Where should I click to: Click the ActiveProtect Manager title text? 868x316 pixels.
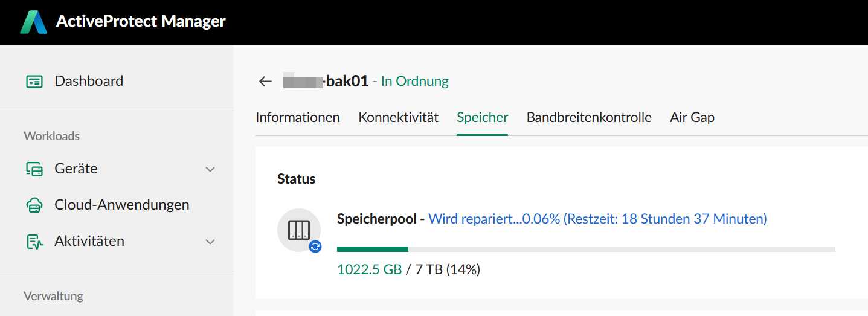[141, 22]
